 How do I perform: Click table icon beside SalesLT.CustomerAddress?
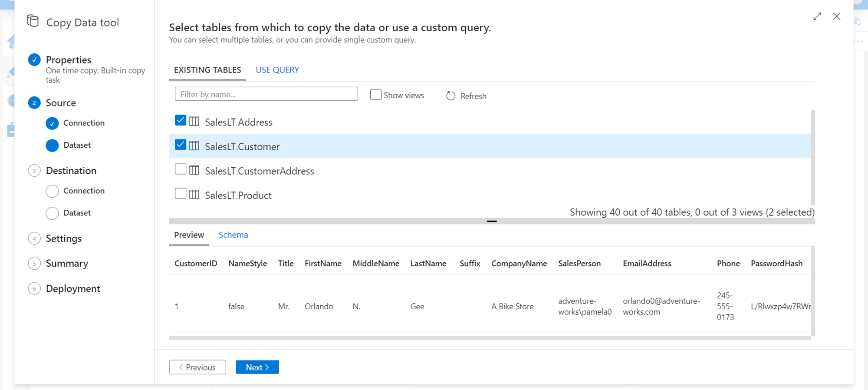[x=194, y=170]
